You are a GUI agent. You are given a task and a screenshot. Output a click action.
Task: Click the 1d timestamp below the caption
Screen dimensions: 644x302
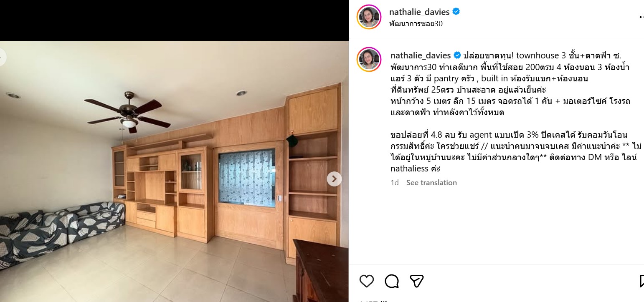(395, 183)
